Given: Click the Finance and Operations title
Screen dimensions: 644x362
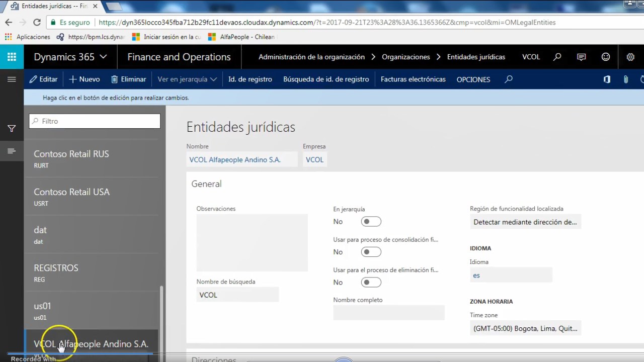Looking at the screenshot, I should 179,57.
